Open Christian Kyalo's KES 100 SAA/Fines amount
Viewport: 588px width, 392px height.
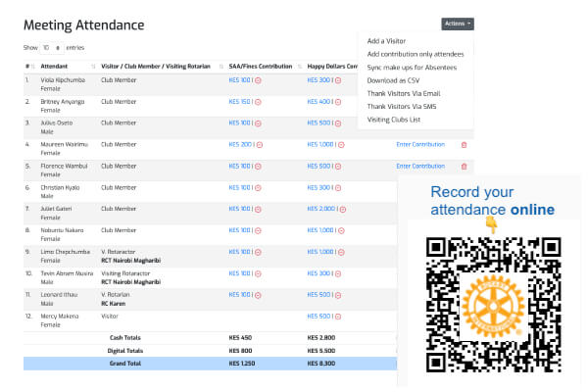[239, 187]
